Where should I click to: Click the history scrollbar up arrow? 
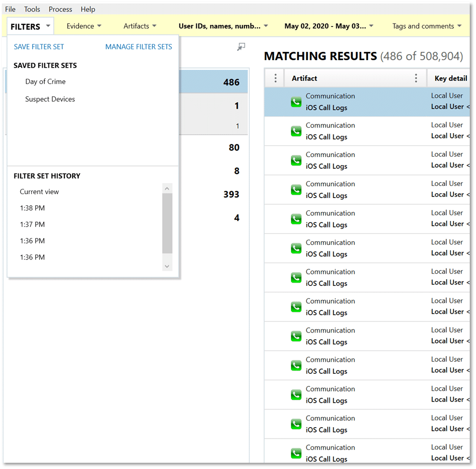167,188
